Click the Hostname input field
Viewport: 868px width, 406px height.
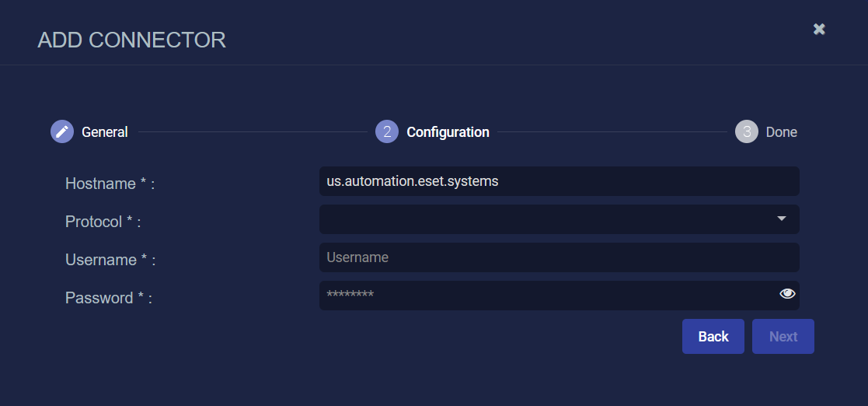click(559, 181)
